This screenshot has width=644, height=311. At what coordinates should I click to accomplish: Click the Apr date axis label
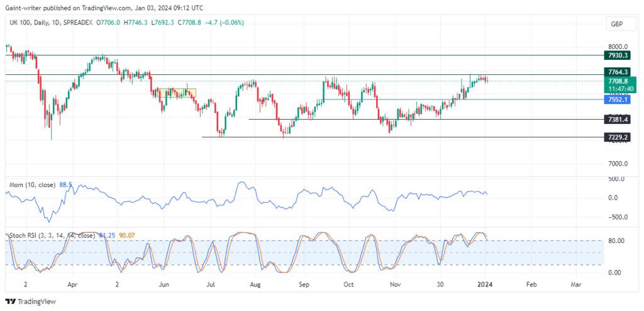[72, 285]
